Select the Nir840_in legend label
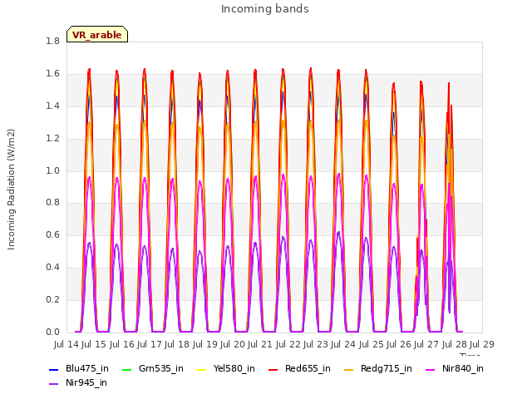The image size is (532, 399). point(463,369)
